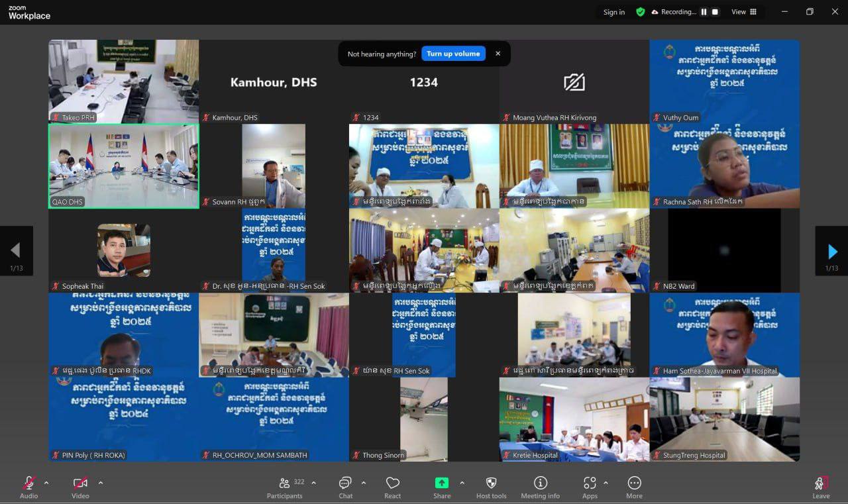Click the Sign in button
Screen dimensions: 848x504
(613, 12)
